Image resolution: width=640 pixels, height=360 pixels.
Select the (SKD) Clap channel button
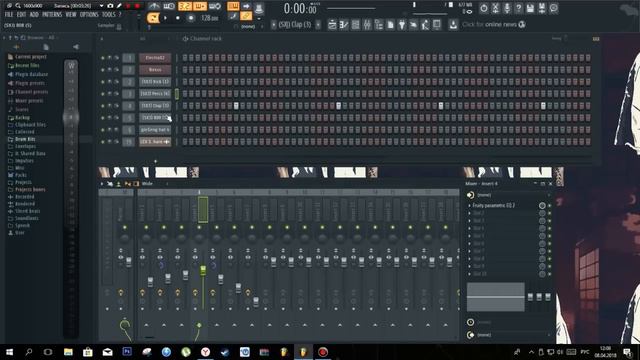coord(155,106)
